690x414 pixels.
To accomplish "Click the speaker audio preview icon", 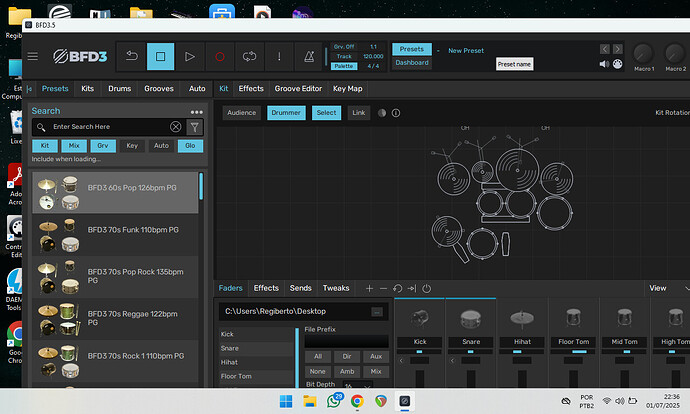I will point(604,64).
